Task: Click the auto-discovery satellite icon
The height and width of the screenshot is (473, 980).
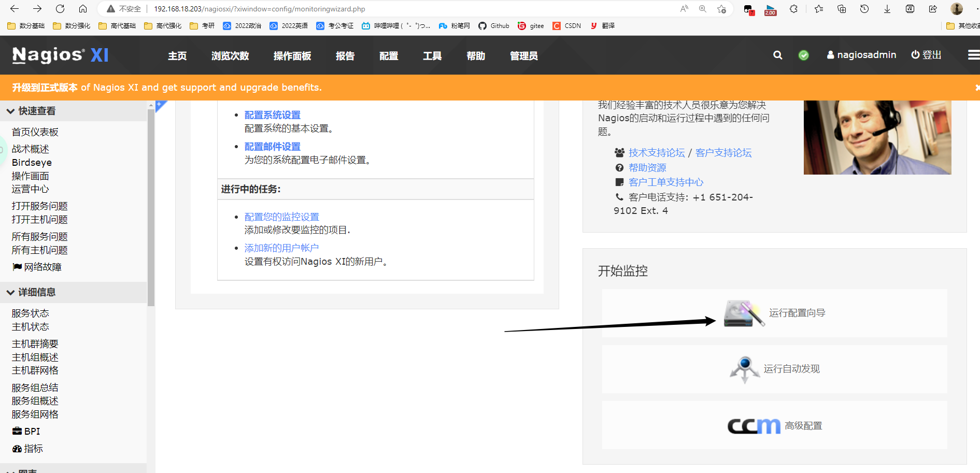Action: pos(744,369)
